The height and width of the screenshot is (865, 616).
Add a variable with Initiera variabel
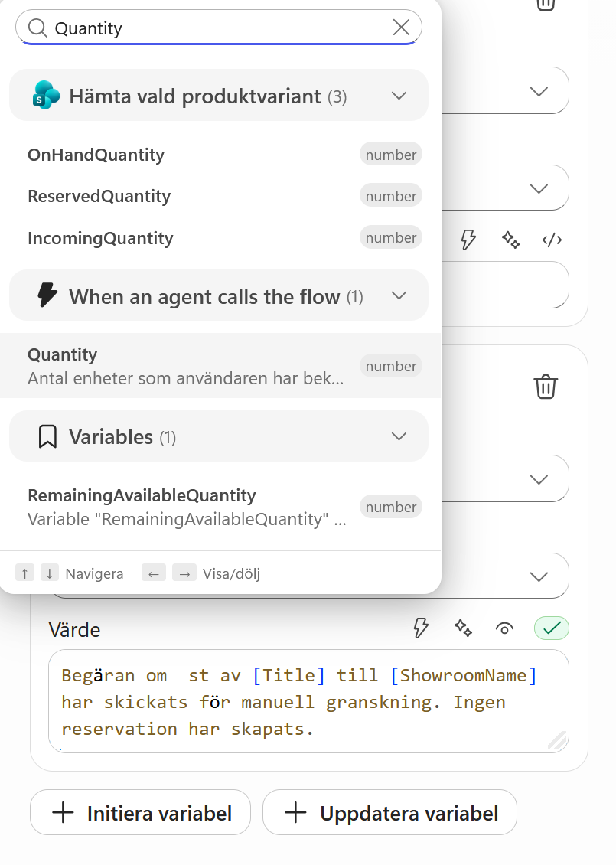[141, 813]
